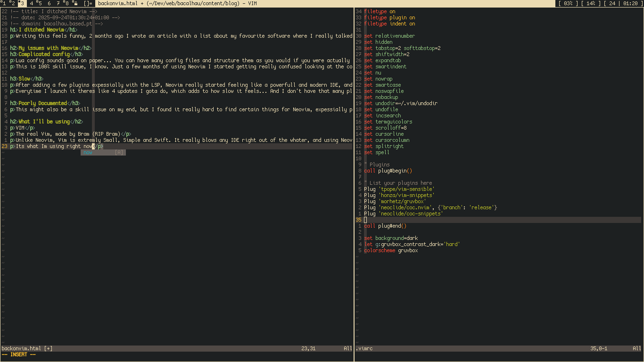
Task: Click the lock icon workspace tag
Action: (75, 3)
